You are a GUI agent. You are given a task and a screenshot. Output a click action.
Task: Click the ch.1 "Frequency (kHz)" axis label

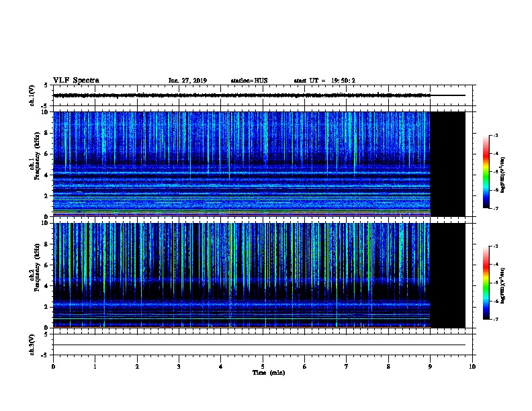tap(37, 156)
